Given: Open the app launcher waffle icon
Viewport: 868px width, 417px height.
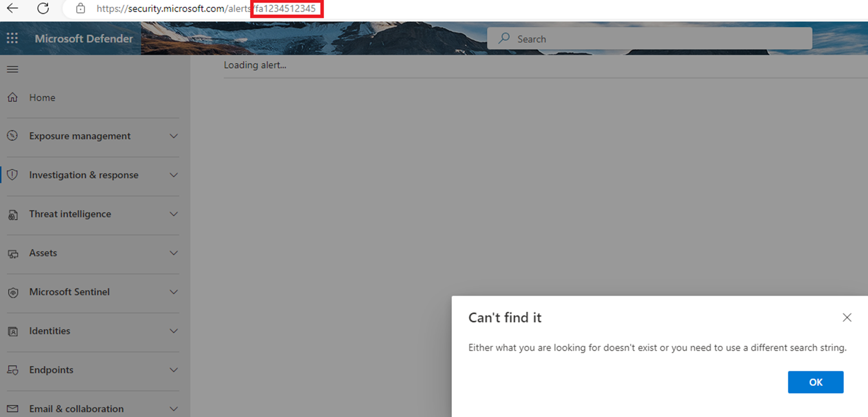Looking at the screenshot, I should pos(12,38).
